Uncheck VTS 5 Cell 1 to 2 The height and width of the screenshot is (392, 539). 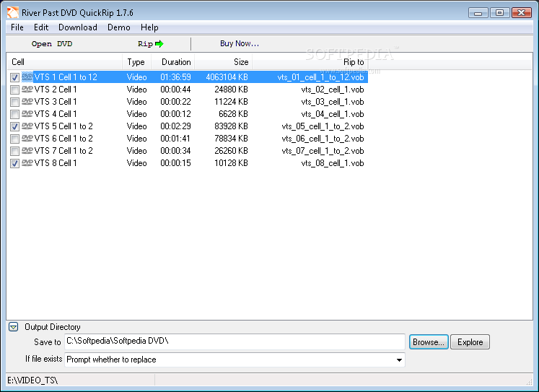pos(14,126)
